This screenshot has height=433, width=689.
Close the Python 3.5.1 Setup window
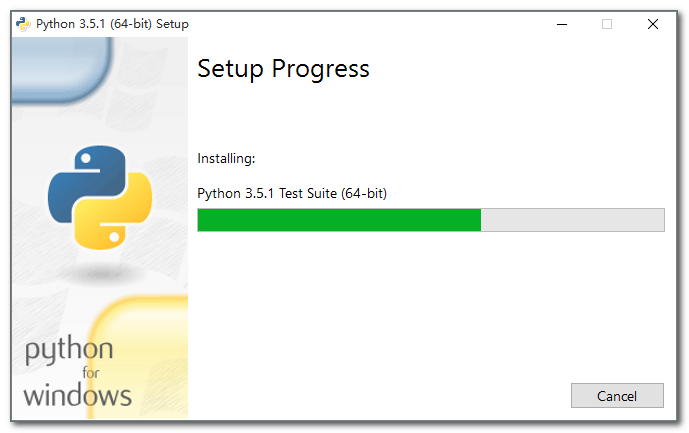tap(653, 24)
